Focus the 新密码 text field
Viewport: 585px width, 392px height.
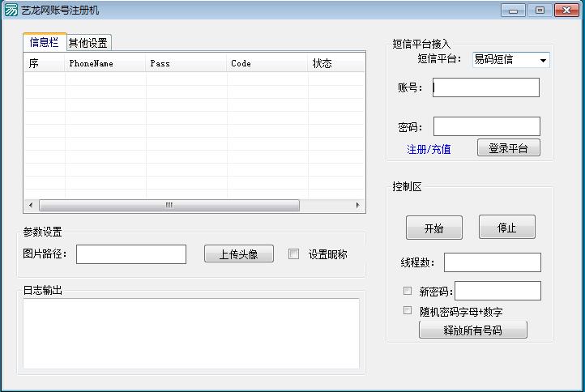tap(497, 291)
